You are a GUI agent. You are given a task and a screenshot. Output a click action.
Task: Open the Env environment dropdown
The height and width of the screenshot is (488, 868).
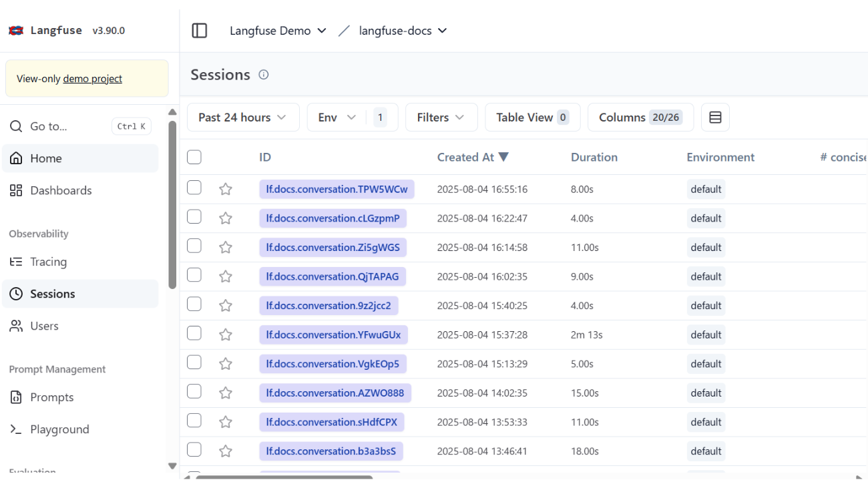coord(337,117)
